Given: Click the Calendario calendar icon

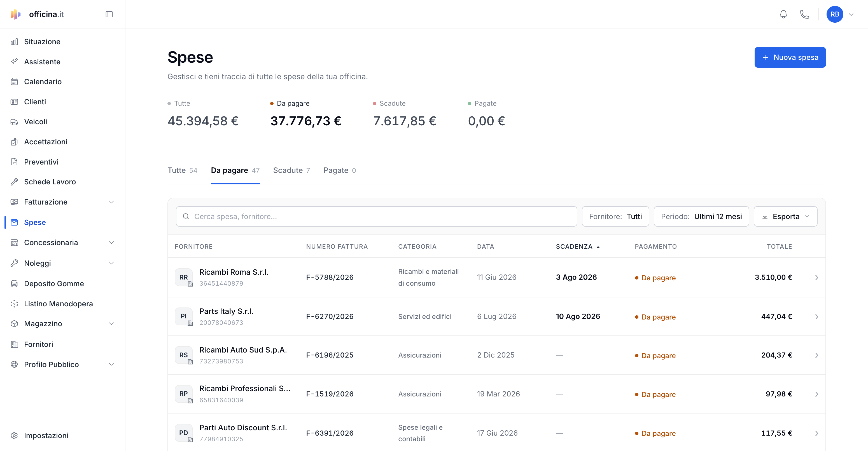Looking at the screenshot, I should (x=14, y=82).
